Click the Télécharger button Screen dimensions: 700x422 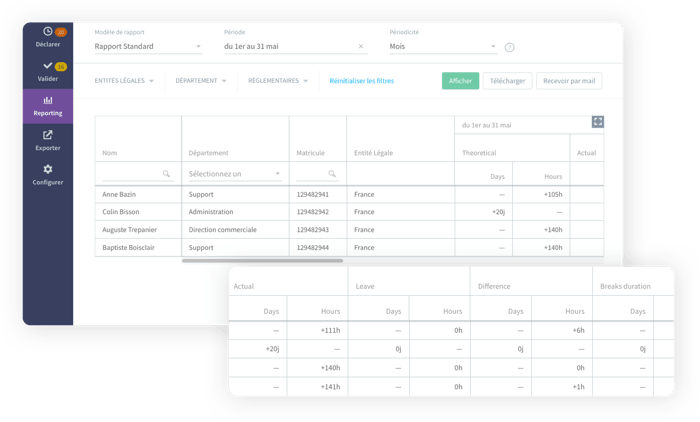click(x=508, y=81)
